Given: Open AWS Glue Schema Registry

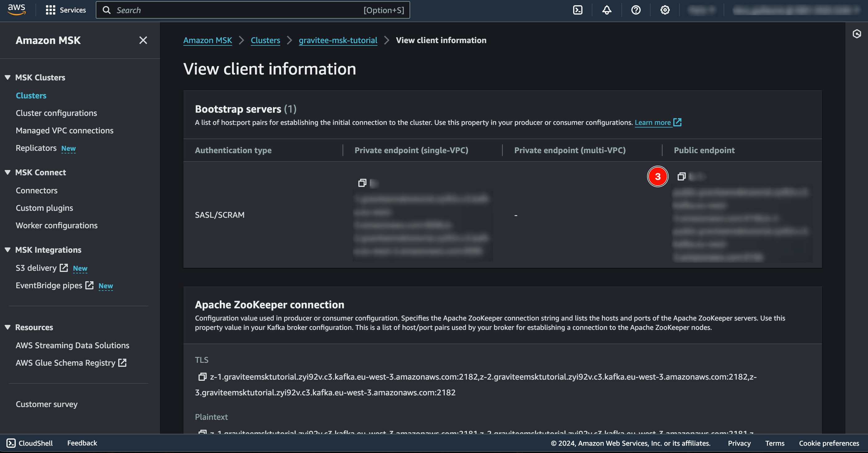Looking at the screenshot, I should coord(65,363).
